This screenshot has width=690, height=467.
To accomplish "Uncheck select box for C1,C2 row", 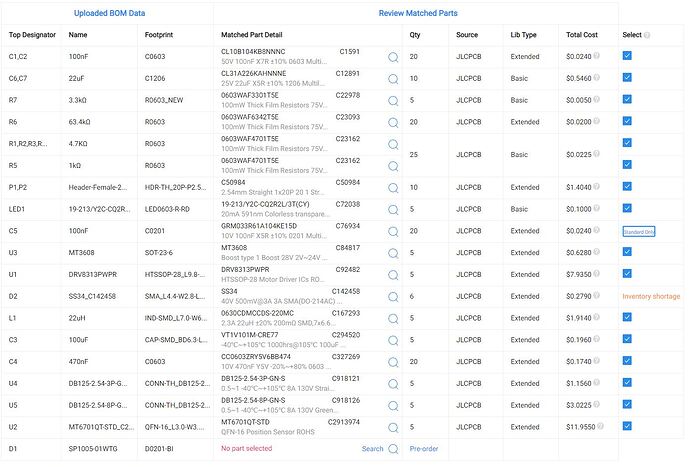I will [x=627, y=55].
